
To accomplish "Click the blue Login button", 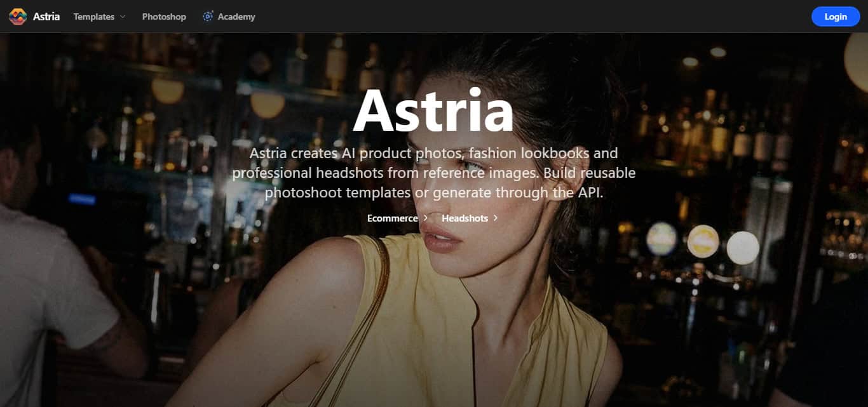I will (836, 17).
